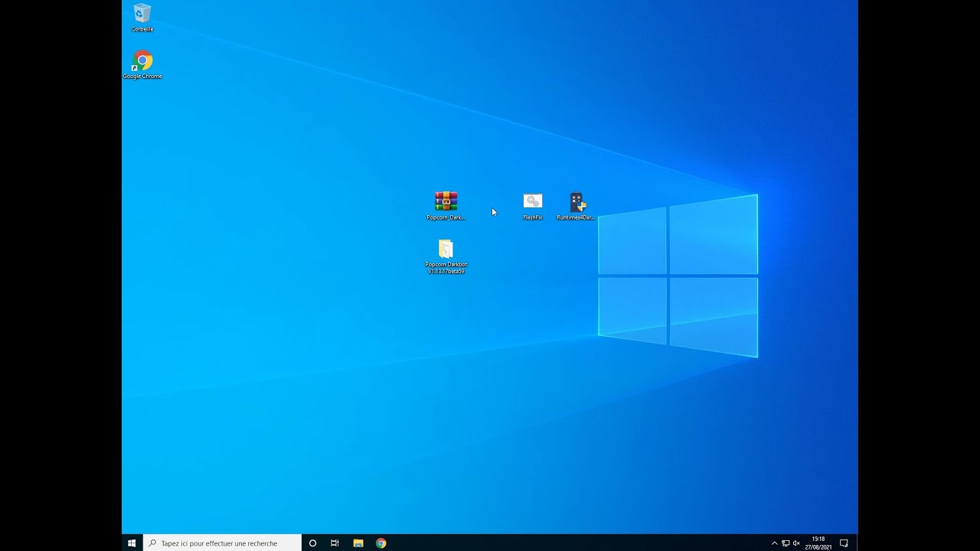Select the Popcorn Darkbot V1.13.17beta59 folder

click(446, 256)
